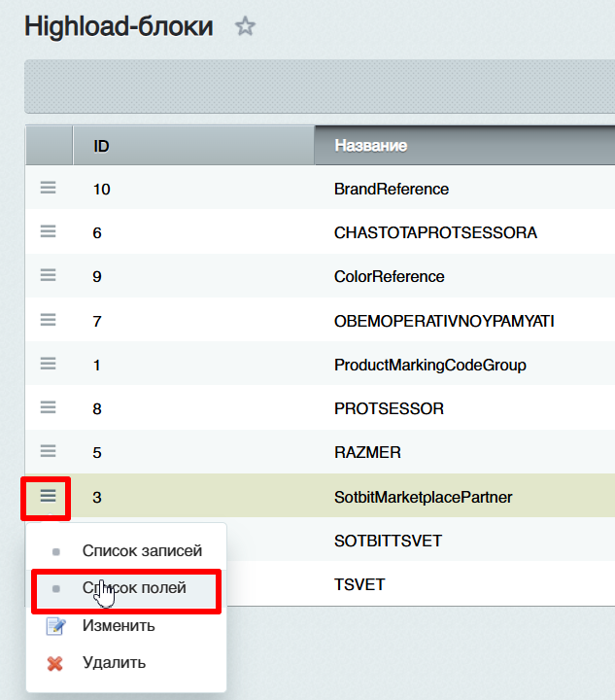
Task: Click the gray filter bar above table
Action: [319, 87]
